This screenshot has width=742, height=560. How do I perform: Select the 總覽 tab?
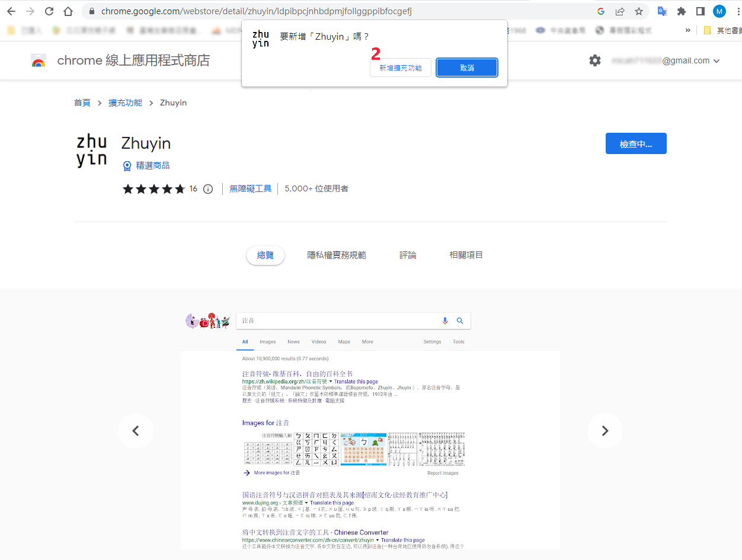pos(266,255)
